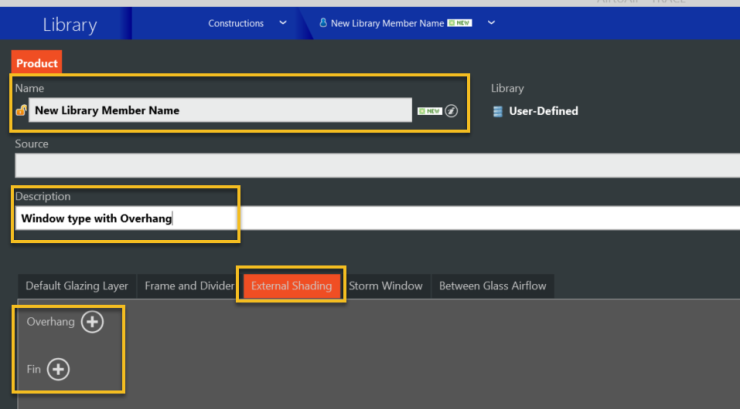Screen dimensions: 740x409
Task: Open the Constructions breadcrumb
Action: pyautogui.click(x=236, y=23)
